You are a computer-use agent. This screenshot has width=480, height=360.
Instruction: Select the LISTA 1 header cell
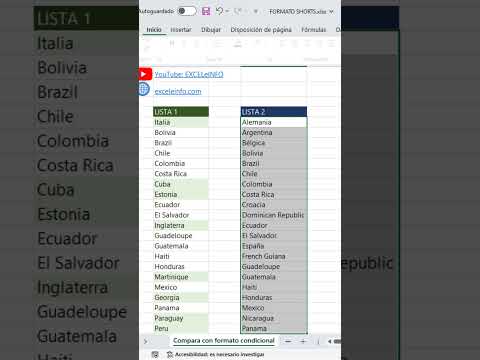[181, 112]
